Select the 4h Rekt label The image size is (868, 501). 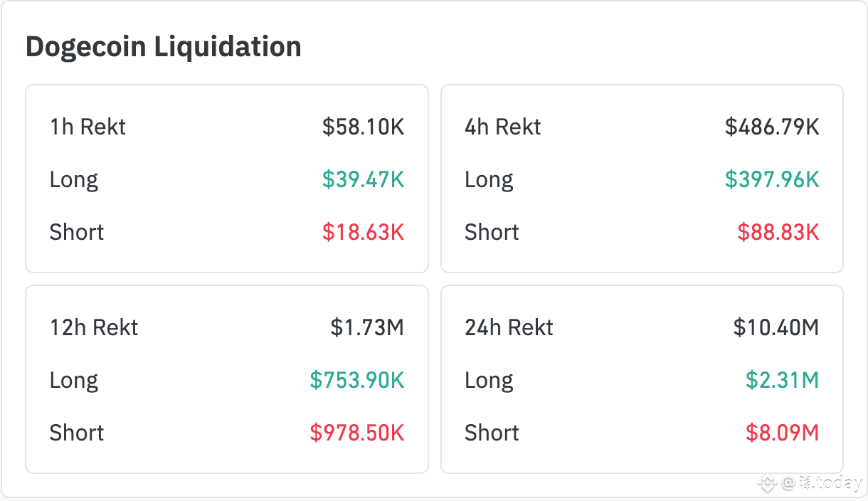(502, 127)
